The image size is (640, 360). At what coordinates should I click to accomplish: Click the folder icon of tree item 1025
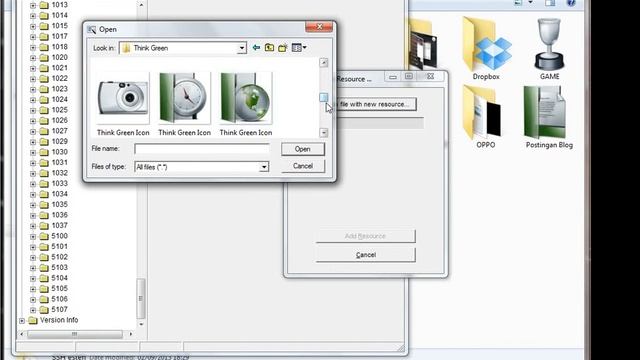click(44, 110)
